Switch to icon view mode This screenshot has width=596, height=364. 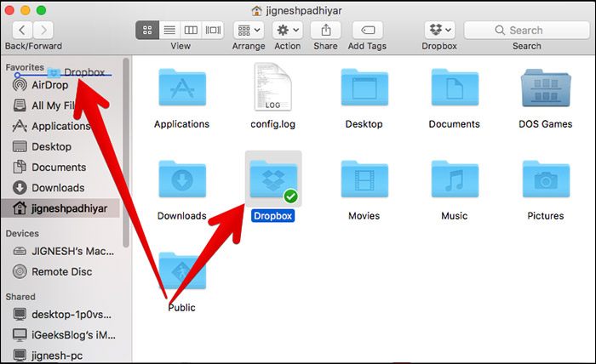(x=147, y=30)
